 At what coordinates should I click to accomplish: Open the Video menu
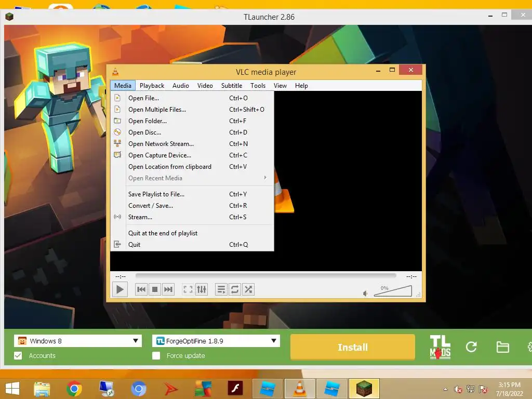pyautogui.click(x=205, y=86)
